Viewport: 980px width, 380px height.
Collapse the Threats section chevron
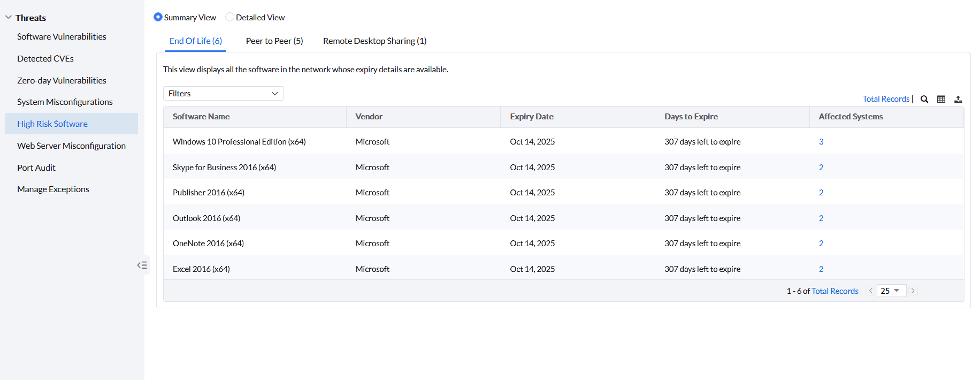click(x=9, y=17)
